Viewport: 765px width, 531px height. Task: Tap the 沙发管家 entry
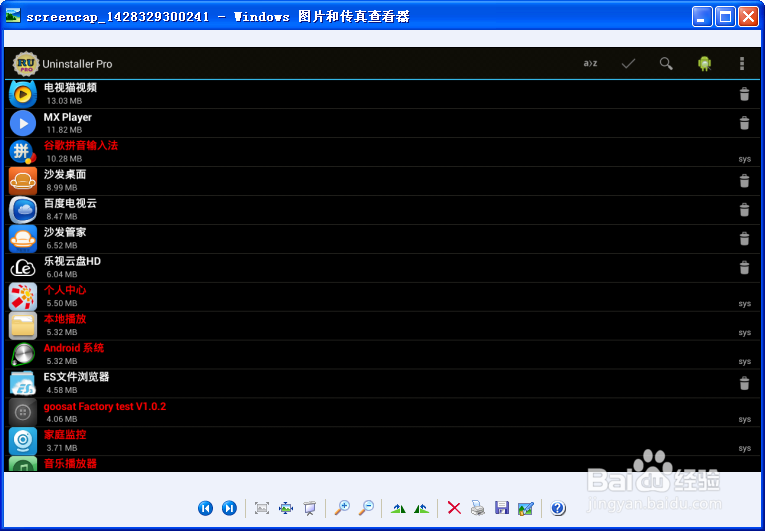pos(382,239)
